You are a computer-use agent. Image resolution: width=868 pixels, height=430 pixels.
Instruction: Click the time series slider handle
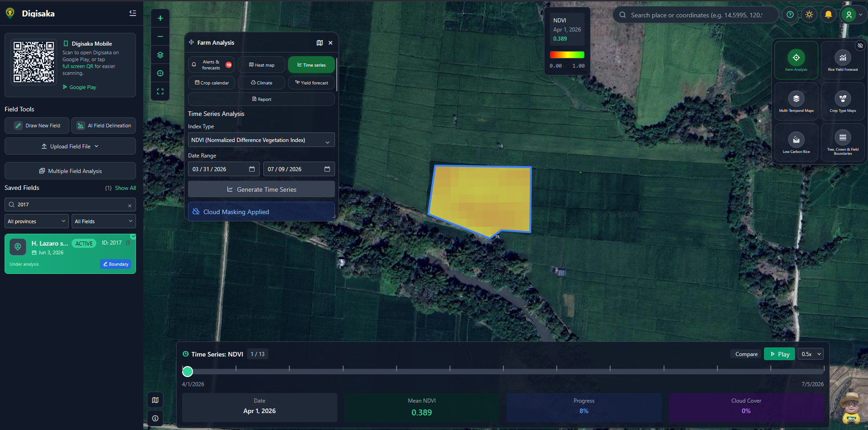tap(188, 372)
